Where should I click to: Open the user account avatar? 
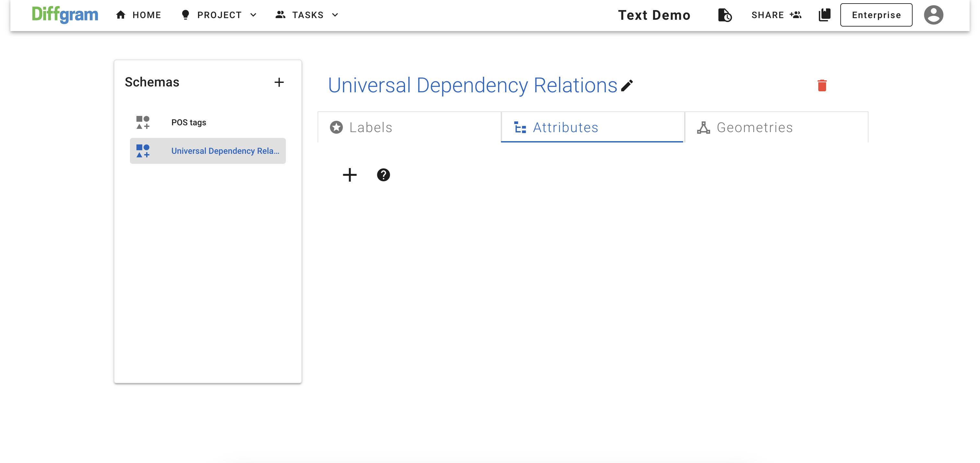(x=933, y=15)
